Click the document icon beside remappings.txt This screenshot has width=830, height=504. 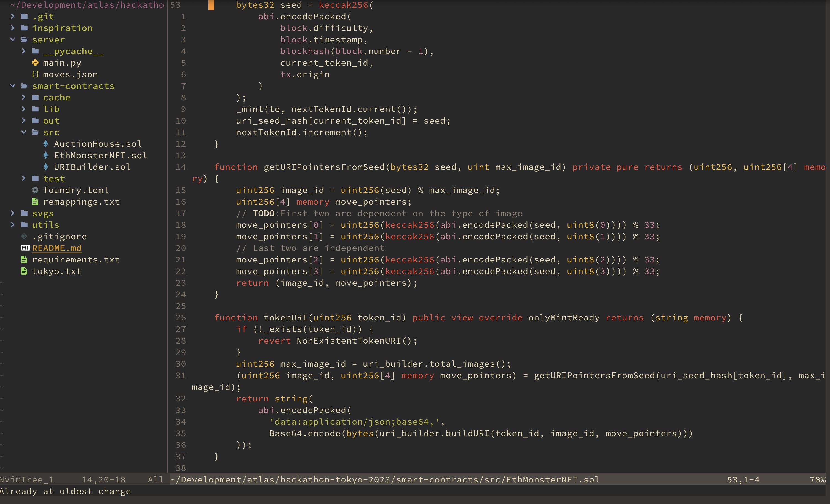point(35,202)
